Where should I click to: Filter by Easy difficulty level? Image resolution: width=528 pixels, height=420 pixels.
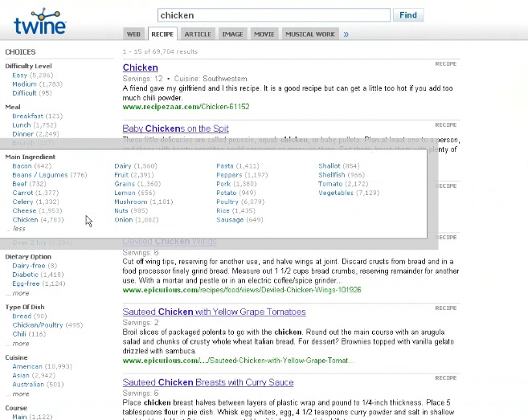pyautogui.click(x=19, y=75)
